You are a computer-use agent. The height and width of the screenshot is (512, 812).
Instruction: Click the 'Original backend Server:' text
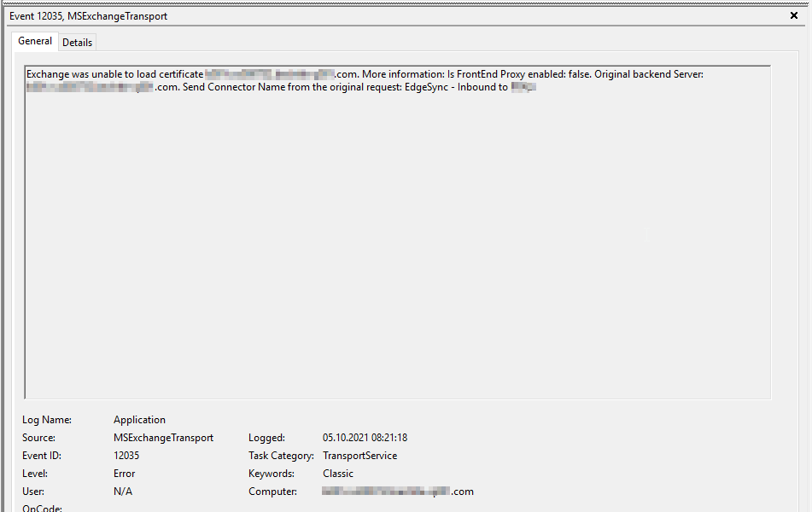[x=649, y=74]
